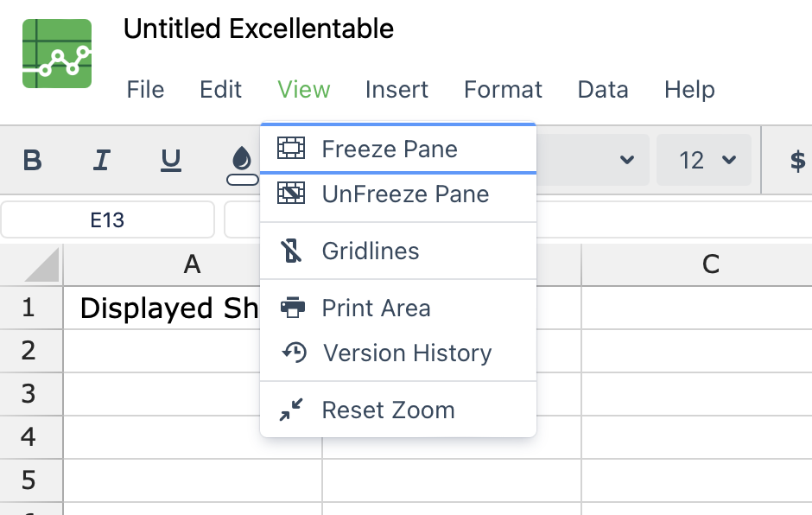Select Reset Zoom option
This screenshot has height=515, width=812.
click(397, 410)
